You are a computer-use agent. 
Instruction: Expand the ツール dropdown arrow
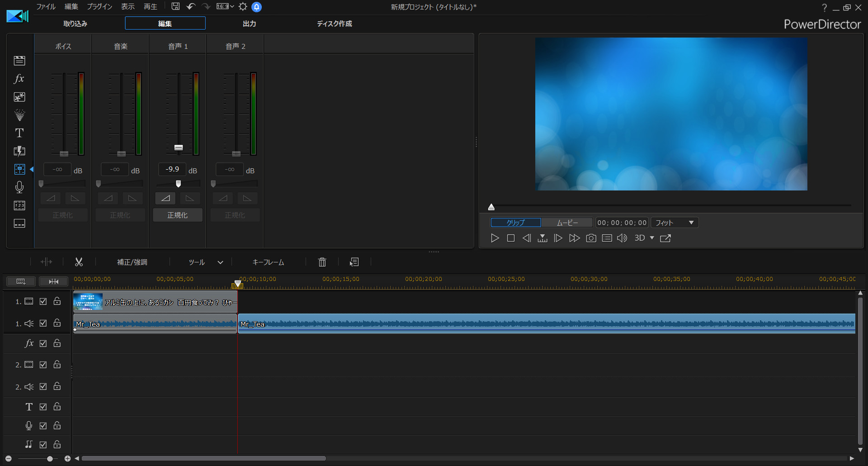point(220,262)
